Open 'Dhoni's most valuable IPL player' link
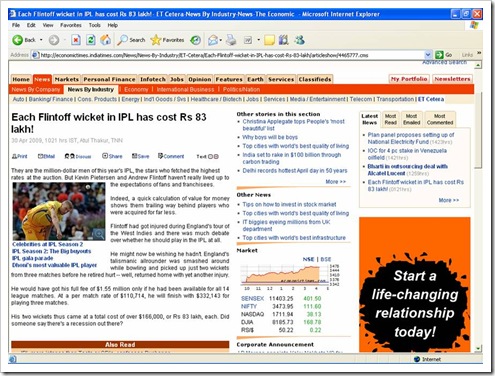This screenshot has width=495, height=376. click(x=54, y=265)
